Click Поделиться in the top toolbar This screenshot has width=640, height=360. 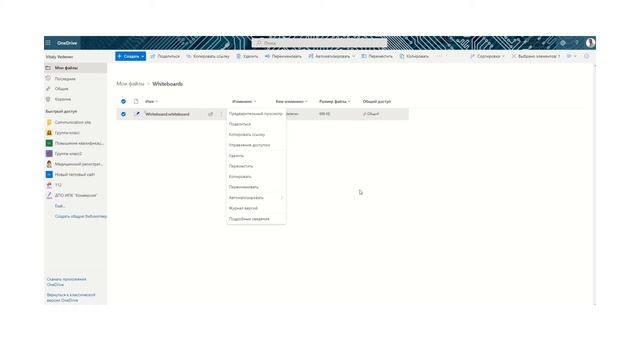[165, 56]
